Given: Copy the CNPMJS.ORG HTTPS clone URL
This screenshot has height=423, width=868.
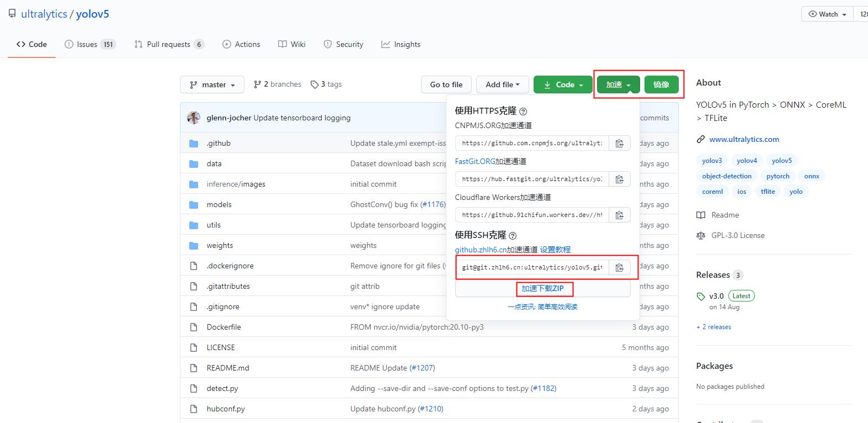Looking at the screenshot, I should (619, 143).
